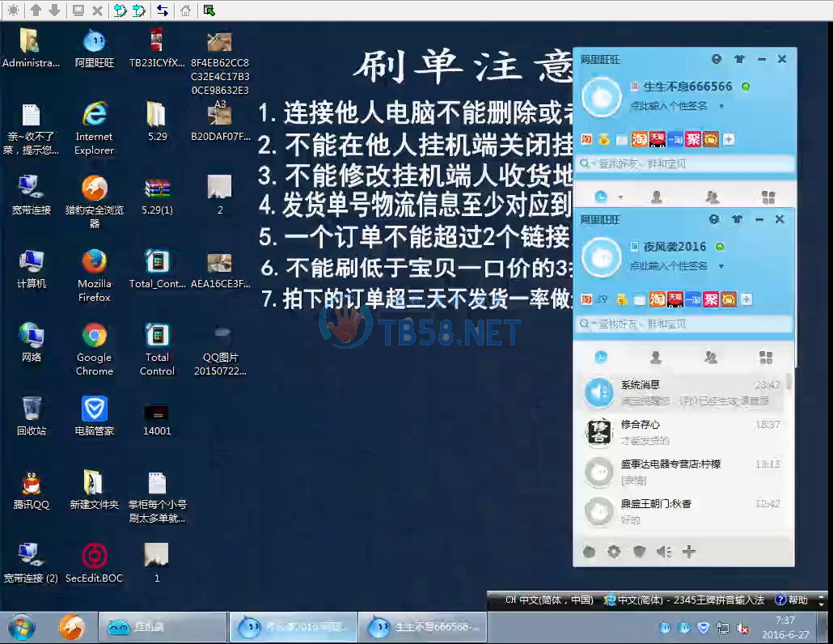
Task: Open the 天猫 app icon in 夜风袭2016 window
Action: pos(674,299)
